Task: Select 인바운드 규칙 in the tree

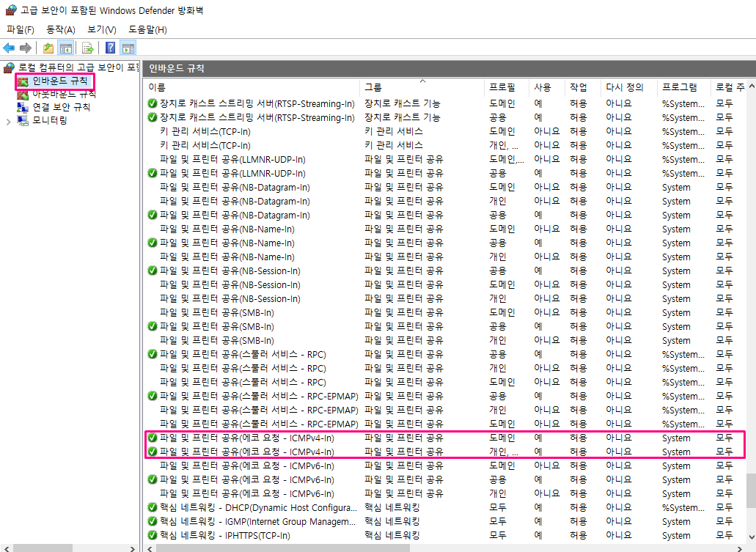Action: point(60,81)
